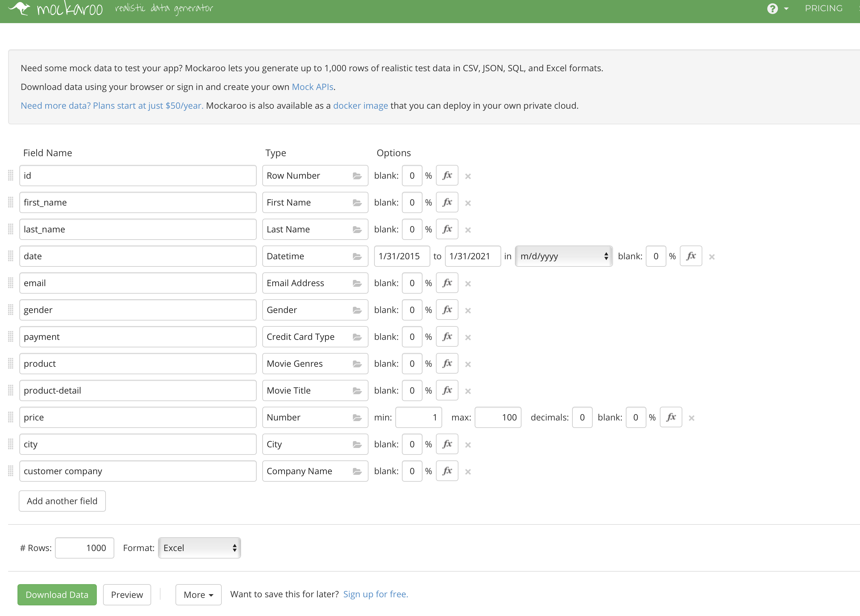Edit the price decimals field
Screen dimensions: 860x616
[x=582, y=418]
